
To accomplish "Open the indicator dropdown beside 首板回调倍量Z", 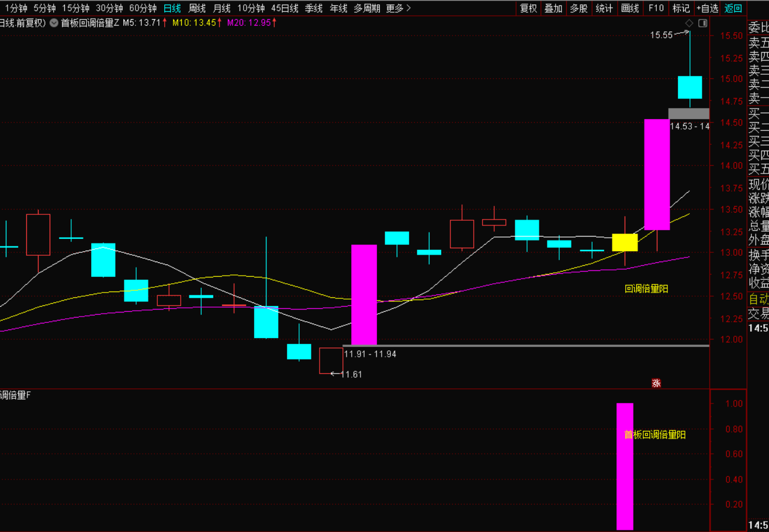I will click(54, 23).
